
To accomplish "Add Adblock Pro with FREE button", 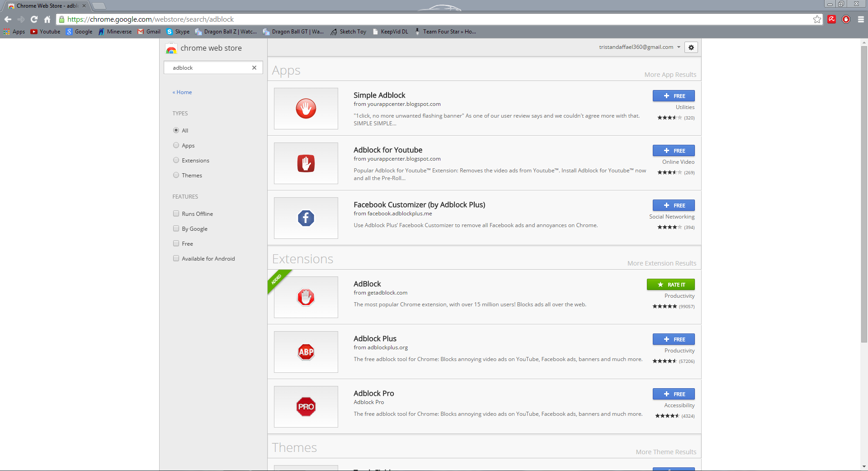I will click(x=674, y=394).
